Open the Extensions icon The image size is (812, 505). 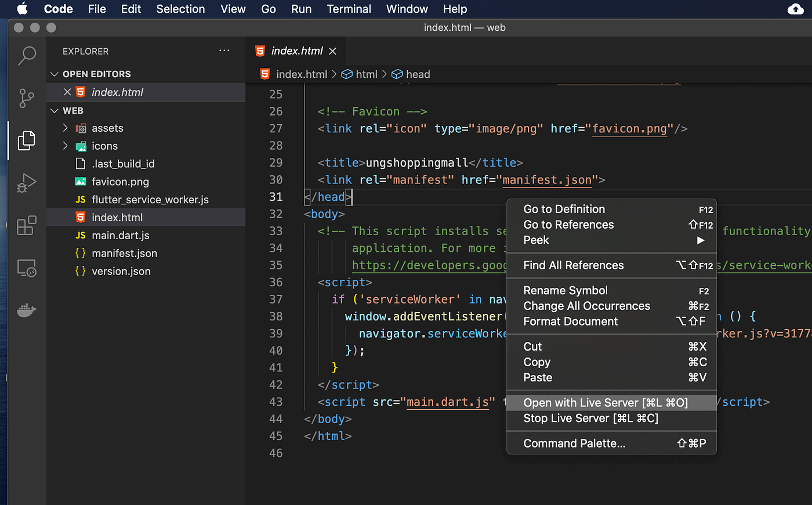coord(26,225)
